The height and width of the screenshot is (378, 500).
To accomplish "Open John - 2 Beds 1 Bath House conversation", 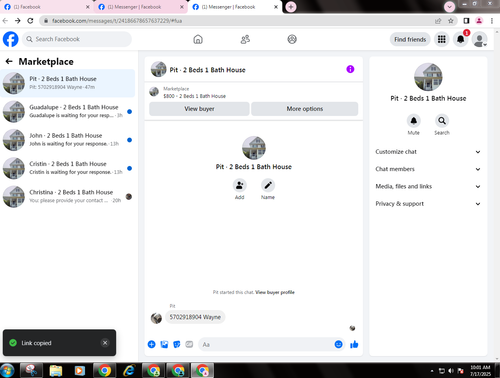I will coord(67,140).
